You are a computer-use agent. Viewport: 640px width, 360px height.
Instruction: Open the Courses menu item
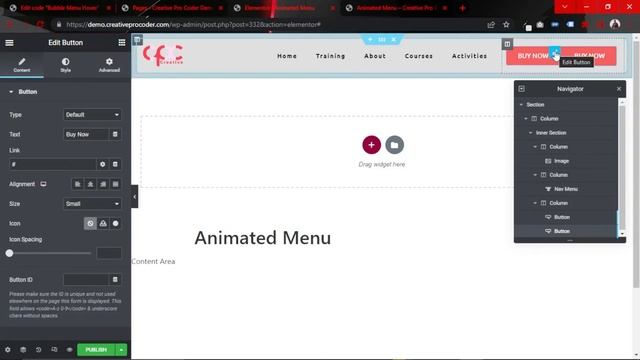pyautogui.click(x=419, y=56)
